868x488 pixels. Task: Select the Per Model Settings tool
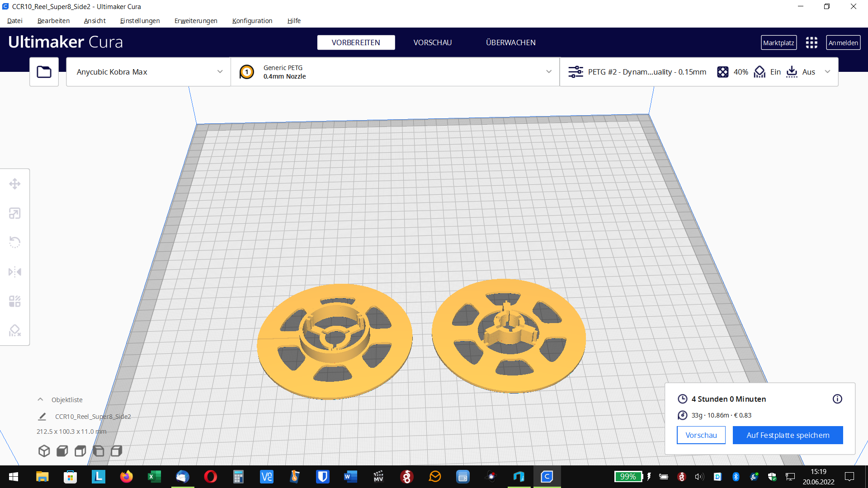pyautogui.click(x=15, y=301)
